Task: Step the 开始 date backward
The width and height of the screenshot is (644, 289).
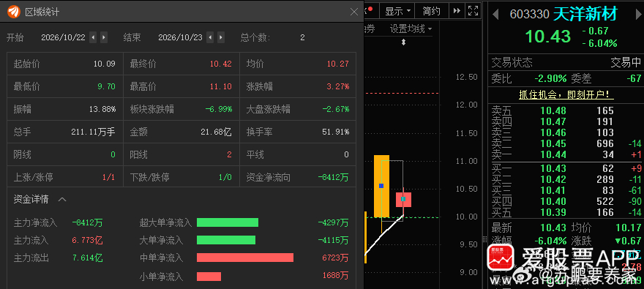Action: point(93,37)
